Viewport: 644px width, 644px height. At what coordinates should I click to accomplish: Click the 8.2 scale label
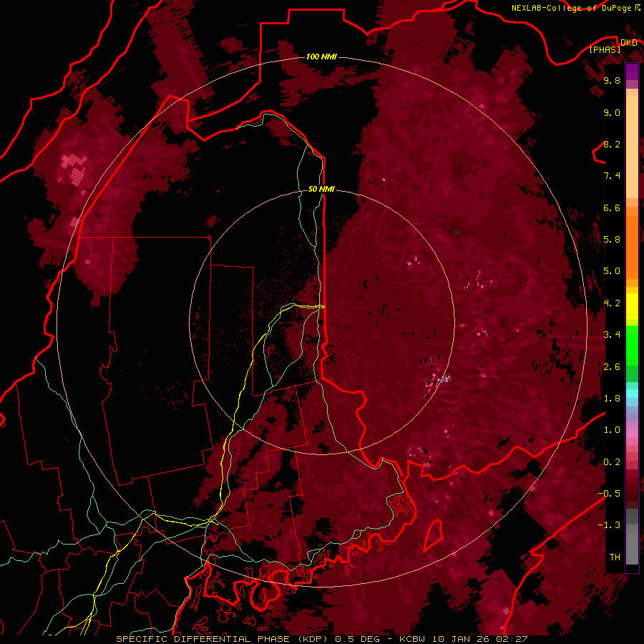coord(612,144)
